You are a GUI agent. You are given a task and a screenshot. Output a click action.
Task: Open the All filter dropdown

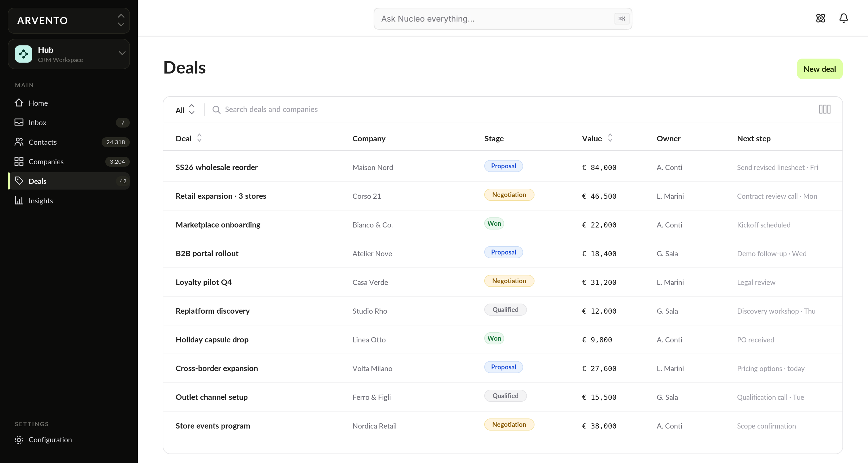pos(185,110)
